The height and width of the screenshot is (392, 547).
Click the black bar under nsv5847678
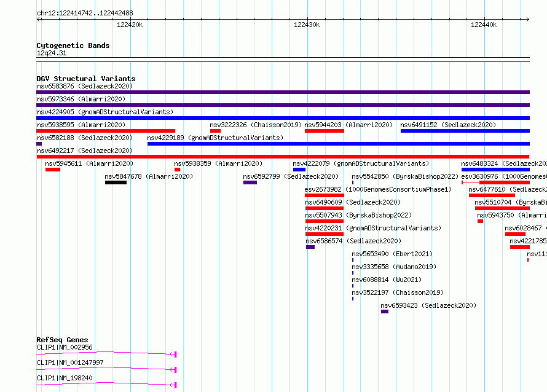click(116, 182)
